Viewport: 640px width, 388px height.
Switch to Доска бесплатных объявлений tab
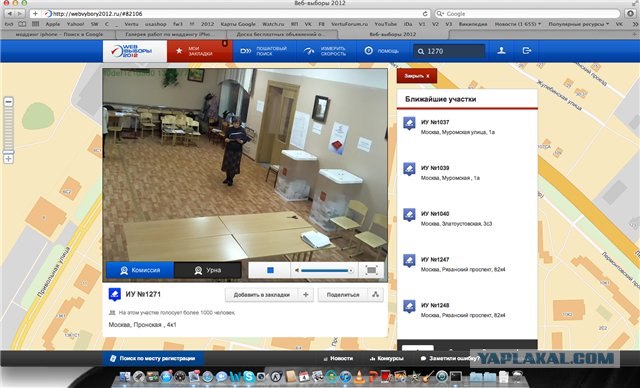[281, 34]
